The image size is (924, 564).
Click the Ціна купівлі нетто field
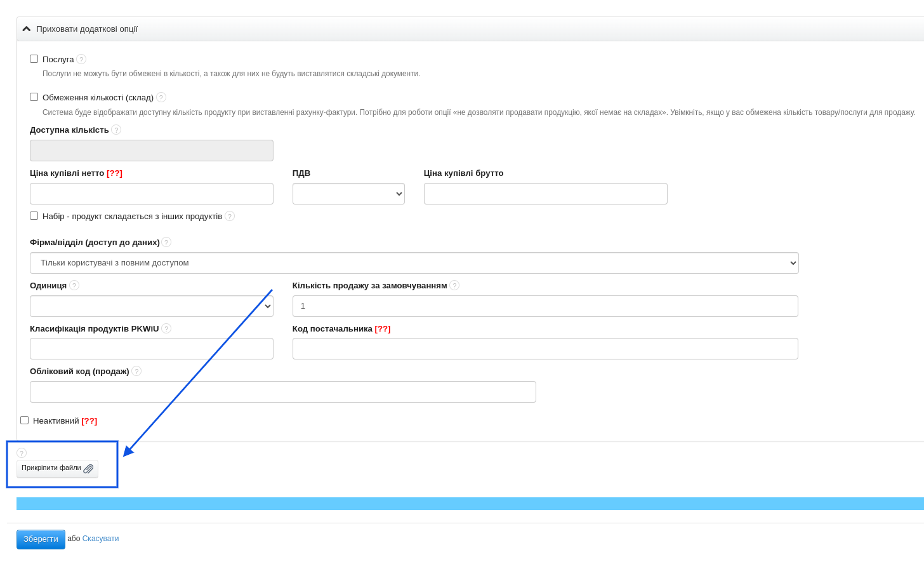[x=151, y=194]
